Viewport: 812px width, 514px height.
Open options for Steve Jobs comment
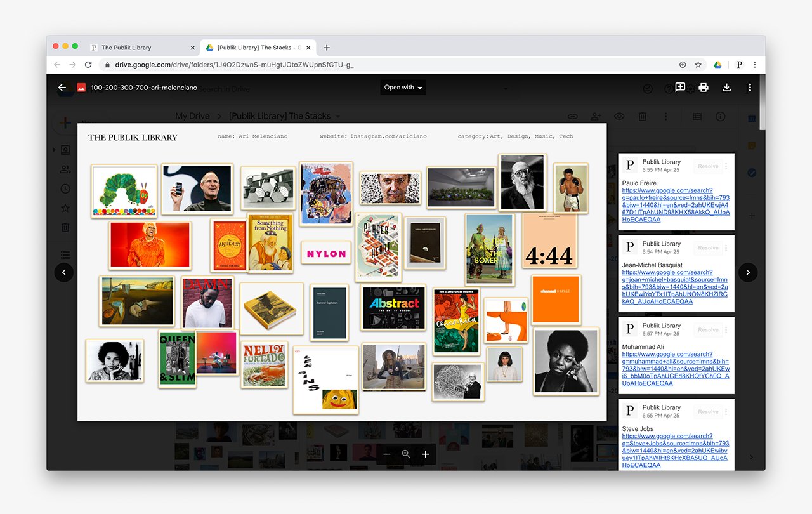tap(726, 412)
